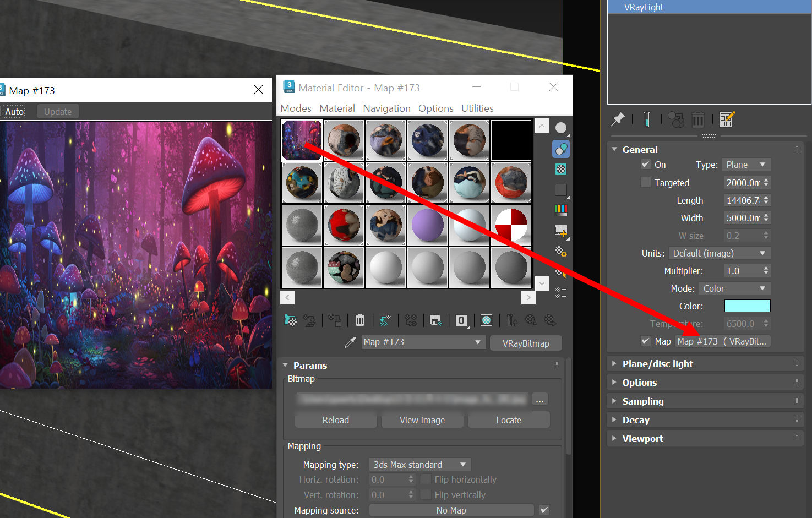Enable the Targeted checkbox

(x=646, y=182)
